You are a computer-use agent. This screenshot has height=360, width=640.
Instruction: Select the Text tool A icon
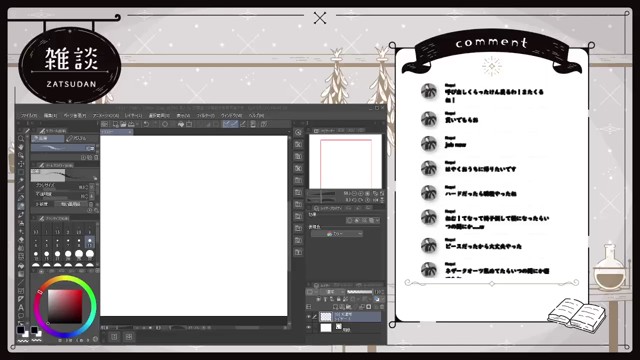[x=21, y=307]
